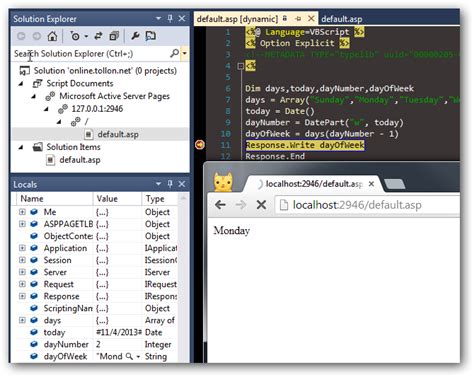This screenshot has width=474, height=377.
Task: Click the Forward arrow in Solution Explorer toolbar
Action: click(x=37, y=36)
